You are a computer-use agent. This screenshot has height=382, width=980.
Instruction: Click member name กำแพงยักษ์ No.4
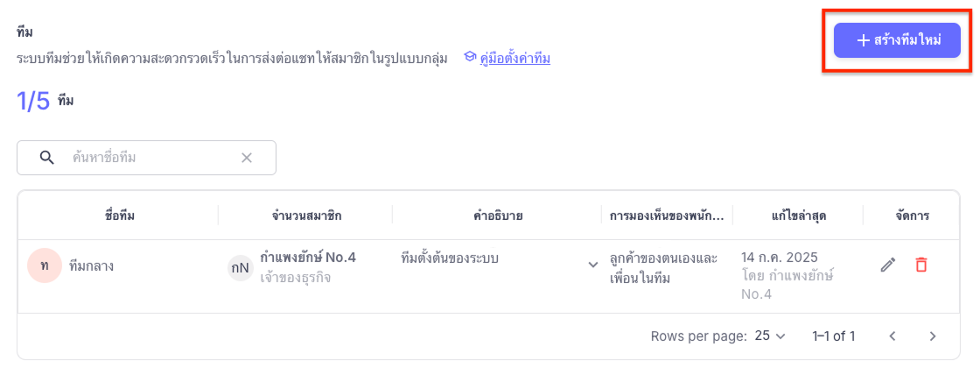click(x=308, y=258)
